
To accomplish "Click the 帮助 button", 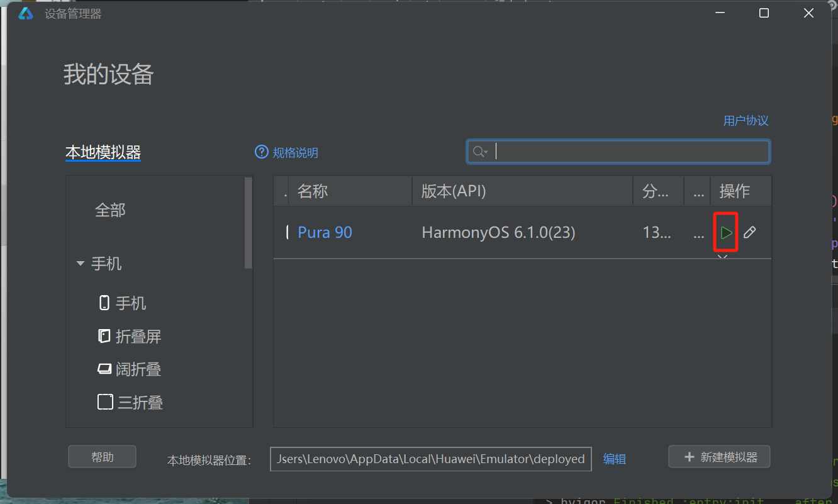I will click(102, 457).
